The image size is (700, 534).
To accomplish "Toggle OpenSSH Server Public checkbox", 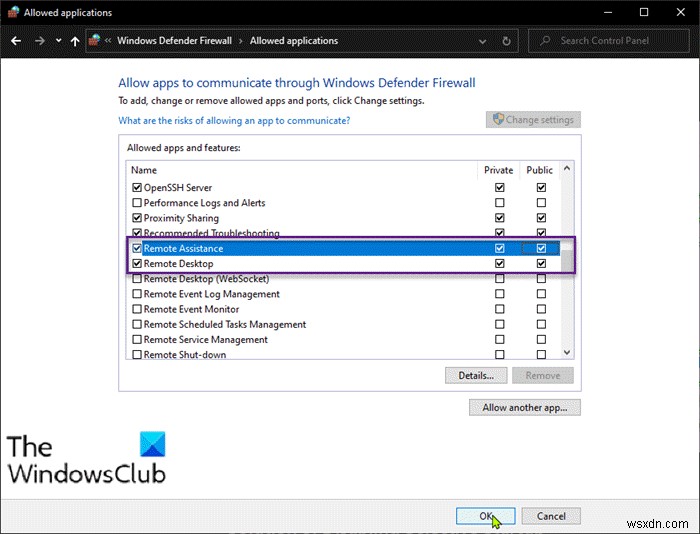I will point(541,188).
